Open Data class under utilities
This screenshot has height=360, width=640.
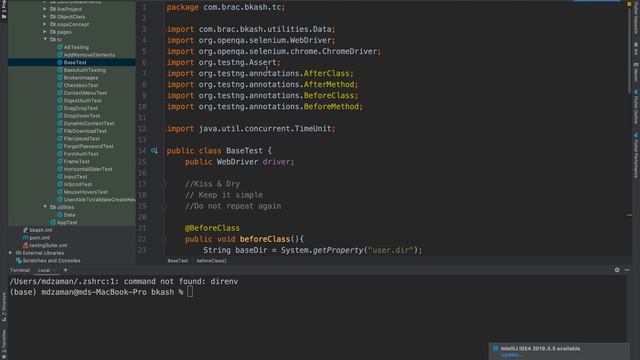[69, 215]
